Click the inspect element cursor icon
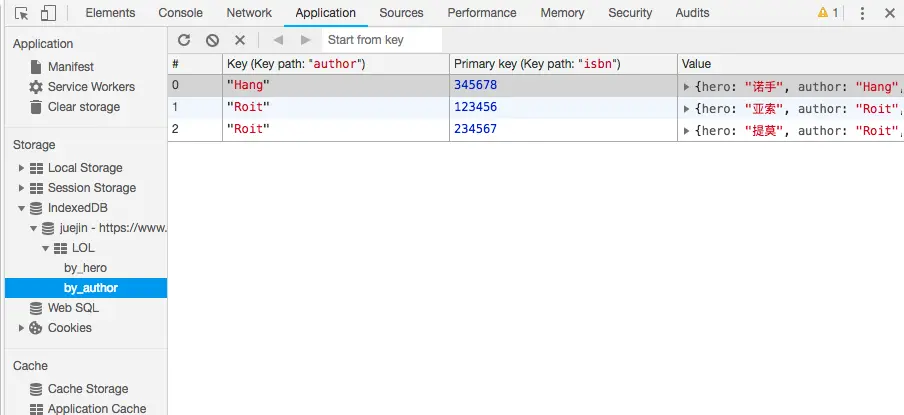Image resolution: width=904 pixels, height=415 pixels. point(22,13)
